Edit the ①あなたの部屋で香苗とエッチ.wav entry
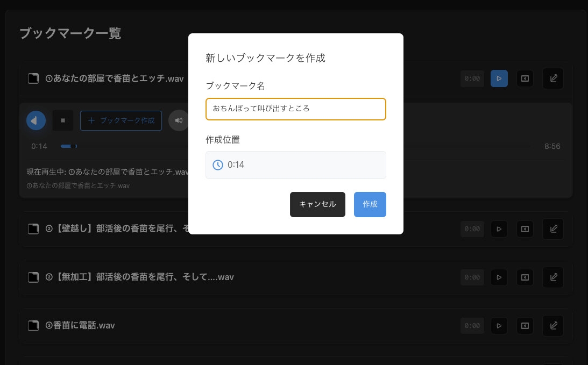 553,78
